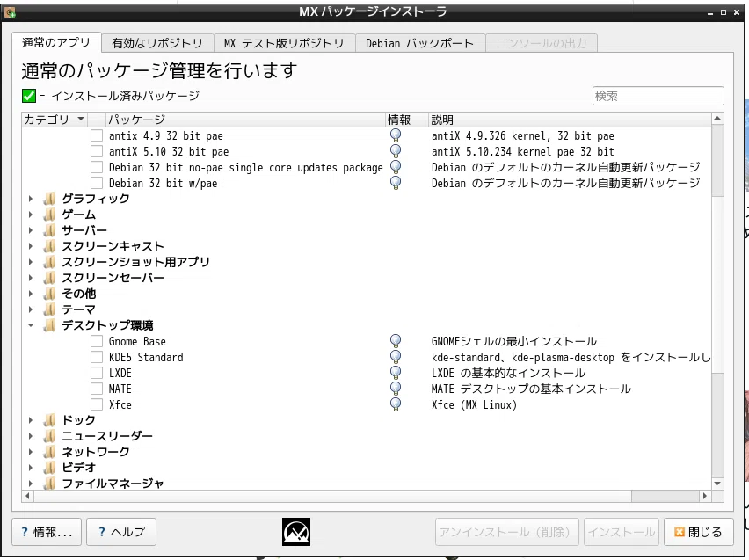Expand the その他 category
749x560 pixels.
tap(31, 294)
